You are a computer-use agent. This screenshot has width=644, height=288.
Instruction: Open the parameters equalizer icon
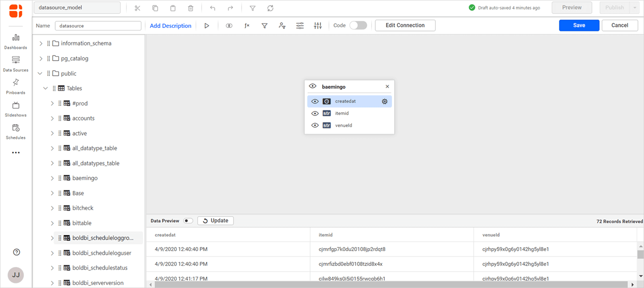pos(318,26)
